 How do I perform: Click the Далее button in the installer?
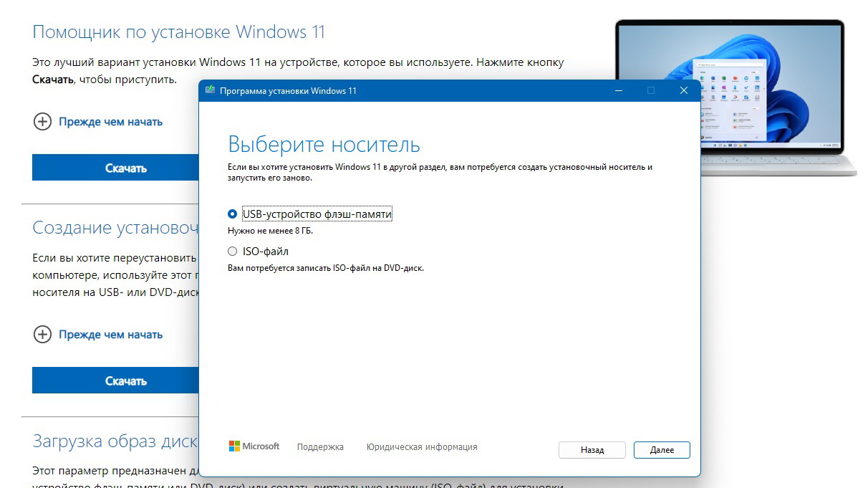(662, 450)
